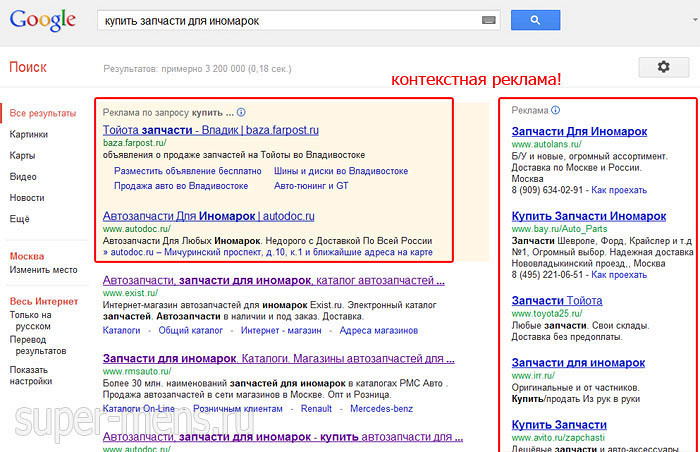Filter by 'Только на русском'
Viewport: 700px width, 452px height.
click(x=30, y=320)
